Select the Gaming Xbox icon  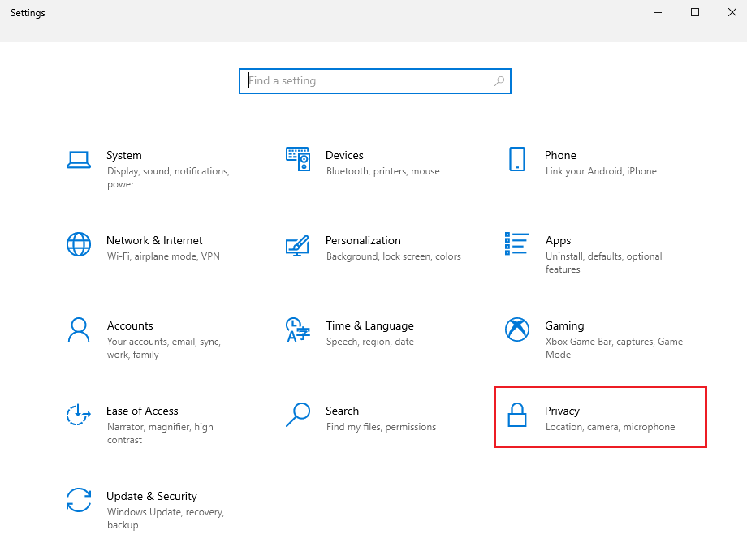tap(517, 330)
